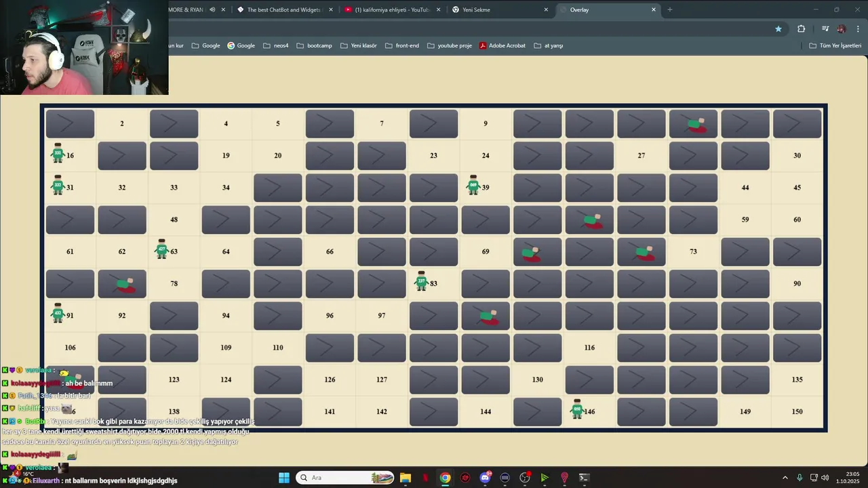The image size is (868, 488).
Task: Click the player figure on tile 39
Action: point(473,185)
